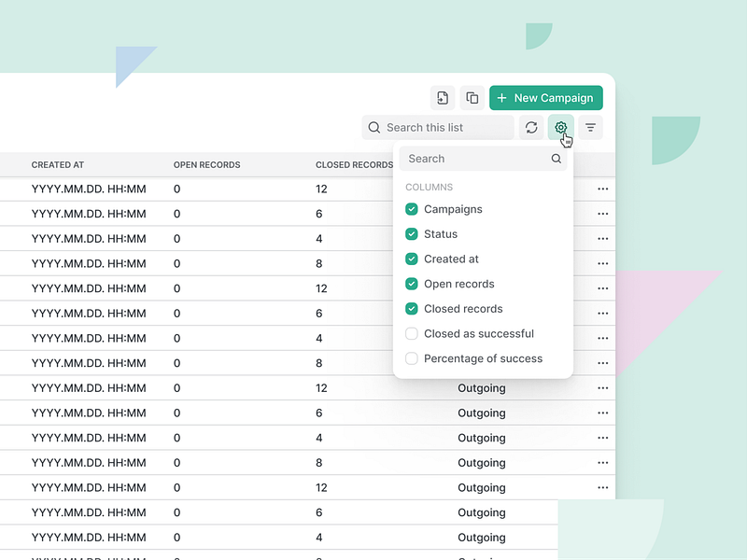Click the export document icon
Screen dimensions: 747x560
pyautogui.click(x=442, y=97)
